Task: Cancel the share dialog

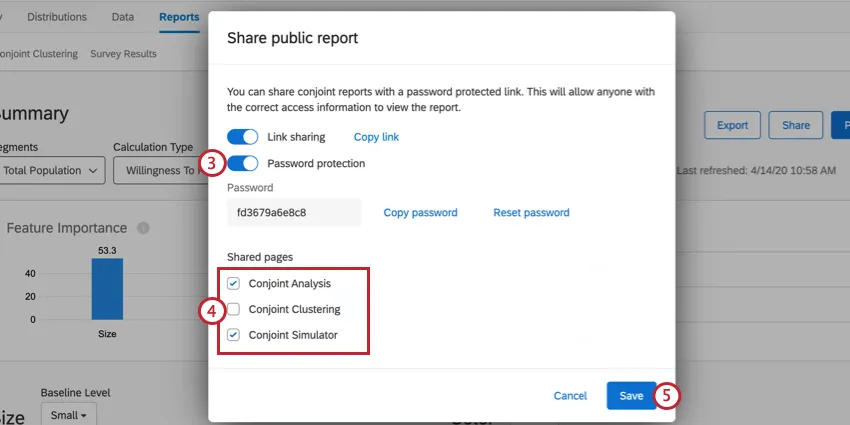Action: pos(570,396)
